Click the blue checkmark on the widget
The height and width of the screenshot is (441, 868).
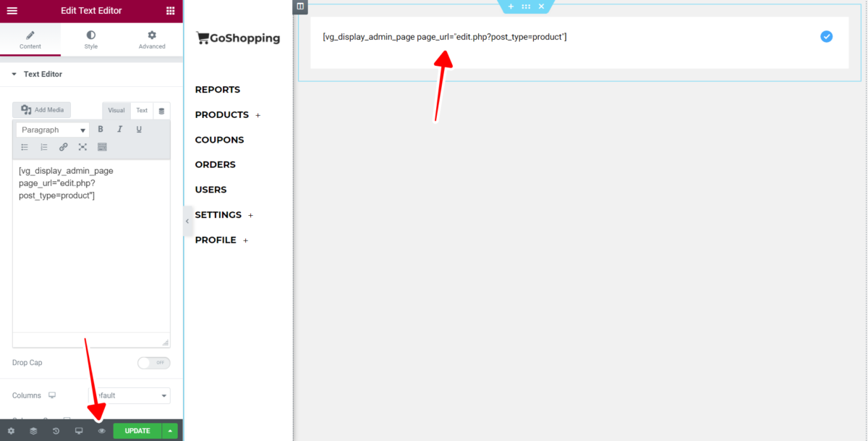point(826,36)
